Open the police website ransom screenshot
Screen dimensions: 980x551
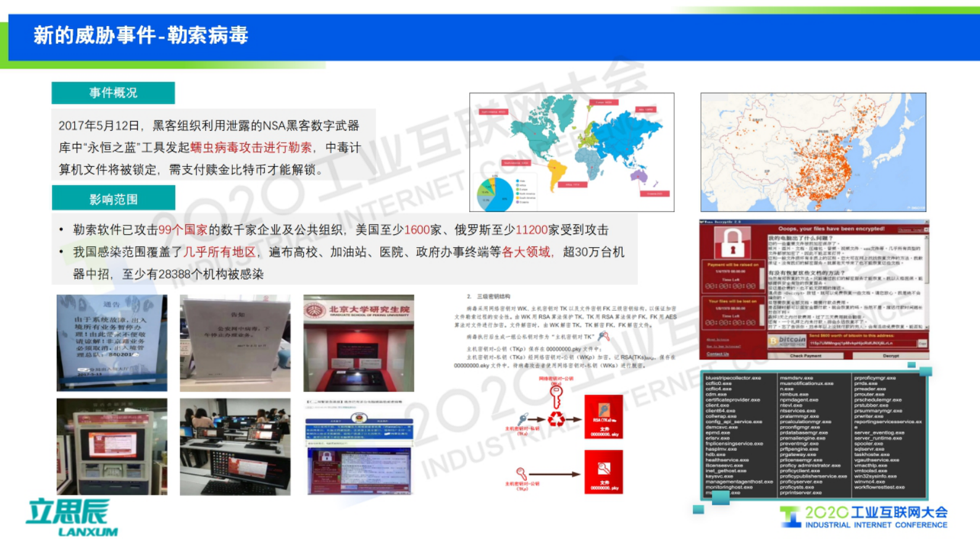pos(359,447)
